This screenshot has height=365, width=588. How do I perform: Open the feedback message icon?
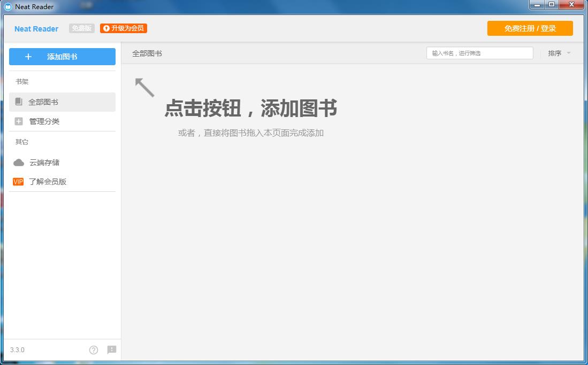coord(111,350)
